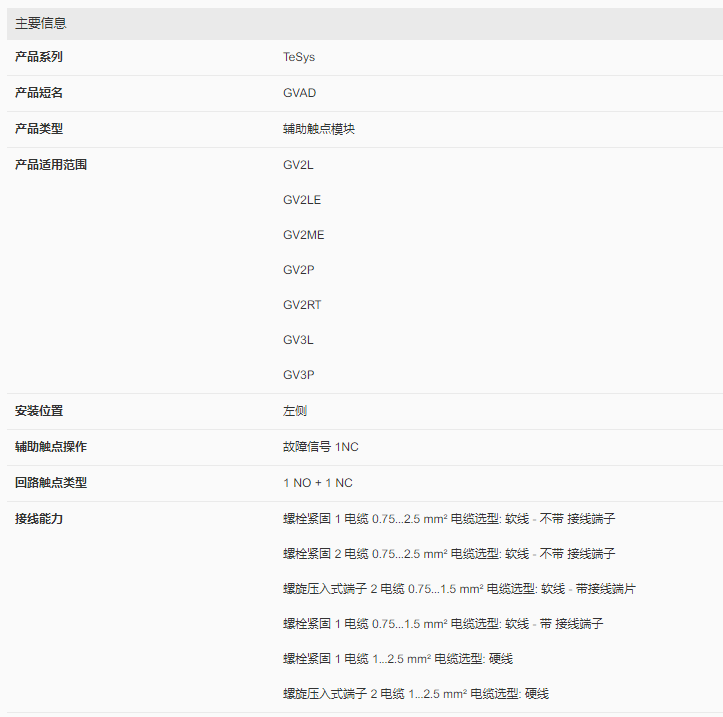The width and height of the screenshot is (723, 717).
Task: Click 螺旋压入式端子 2 电缆 0.75...1.5 mm² line
Action: pos(459,589)
